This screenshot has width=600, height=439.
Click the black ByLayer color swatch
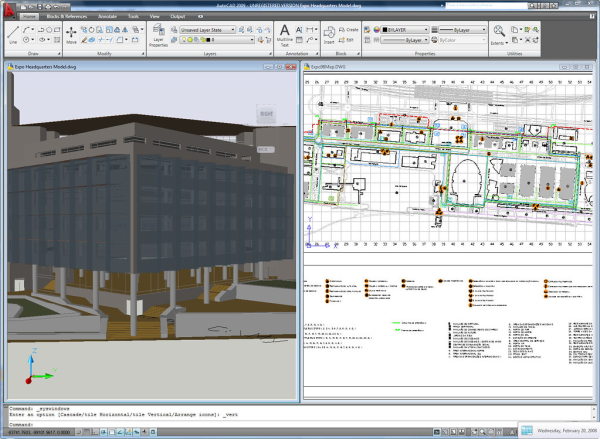coord(383,31)
